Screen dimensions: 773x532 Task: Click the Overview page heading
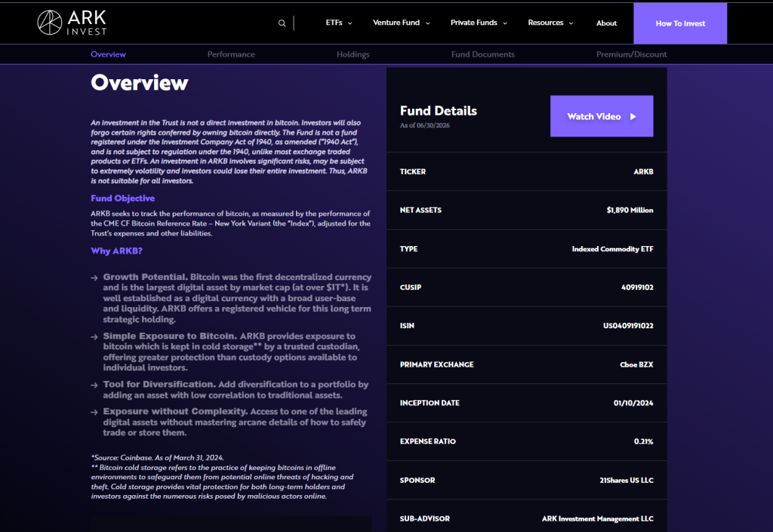tap(140, 82)
